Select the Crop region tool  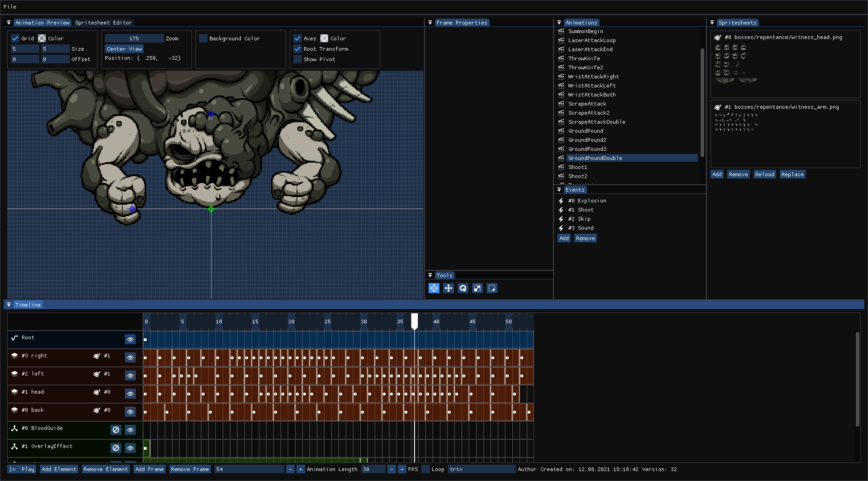(491, 288)
